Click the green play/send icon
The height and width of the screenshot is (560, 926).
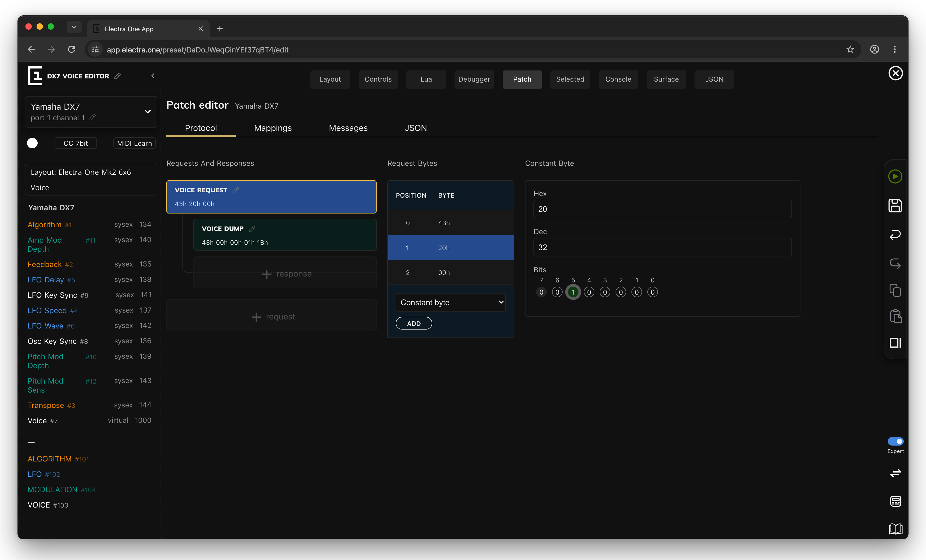895,176
